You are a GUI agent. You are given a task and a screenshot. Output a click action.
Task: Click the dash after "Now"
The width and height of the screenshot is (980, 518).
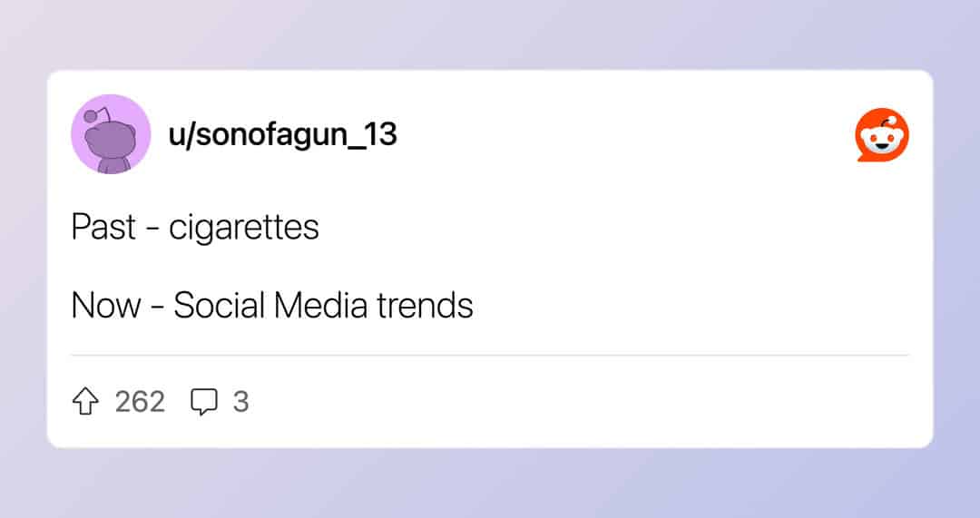158,308
